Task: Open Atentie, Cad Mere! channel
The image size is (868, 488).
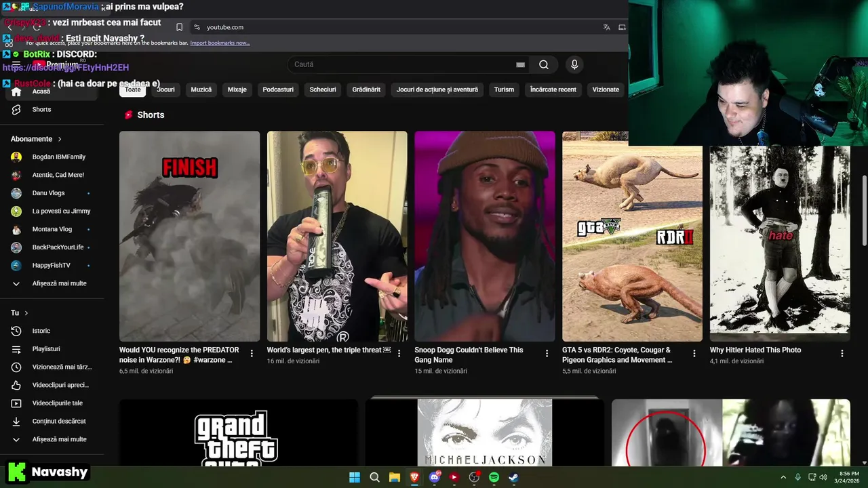Action: [52, 175]
